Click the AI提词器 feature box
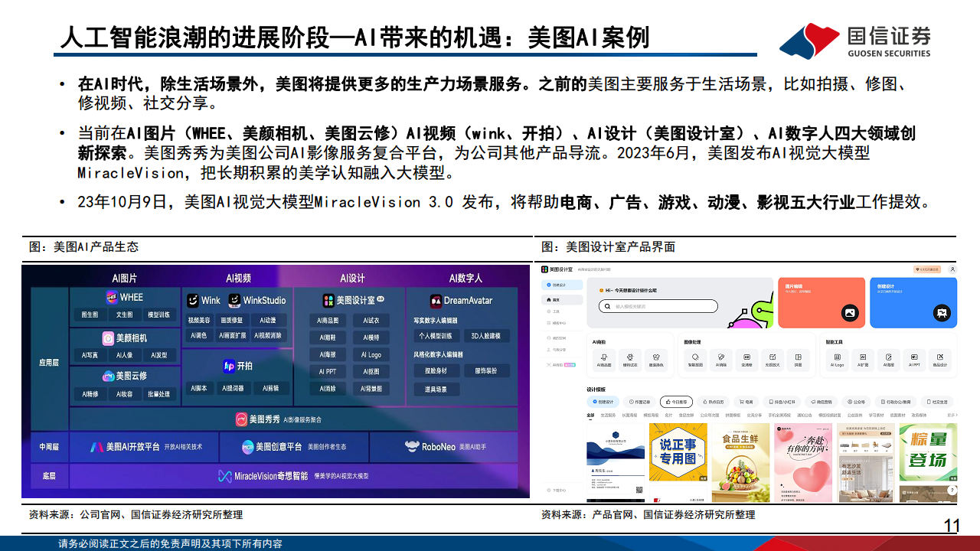980x551 pixels. coord(234,389)
